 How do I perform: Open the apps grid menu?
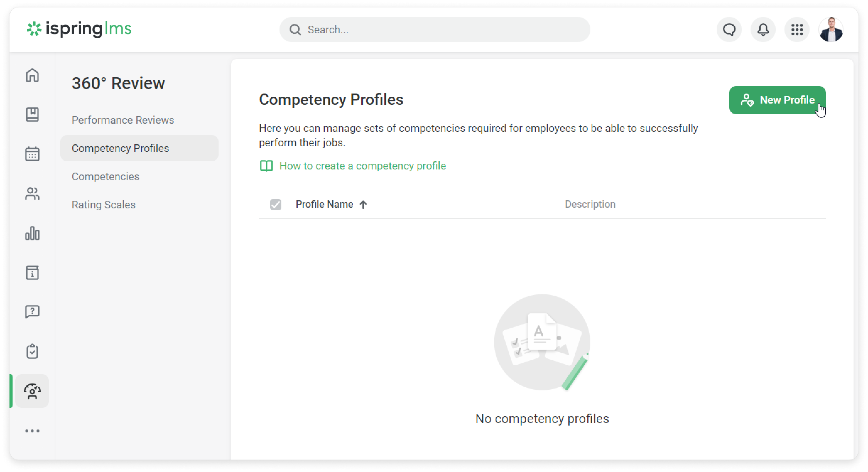point(797,29)
